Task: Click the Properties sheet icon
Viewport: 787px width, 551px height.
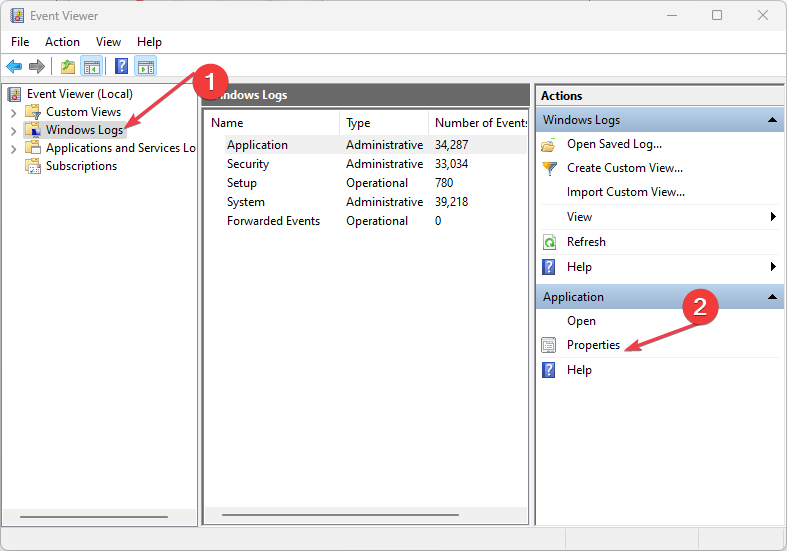Action: (549, 345)
